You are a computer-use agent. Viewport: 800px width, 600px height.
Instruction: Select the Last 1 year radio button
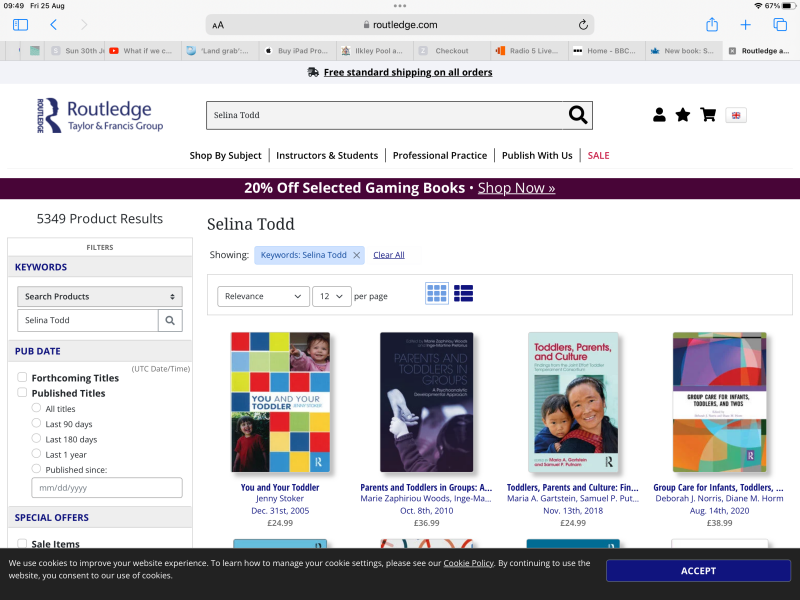pos(36,454)
